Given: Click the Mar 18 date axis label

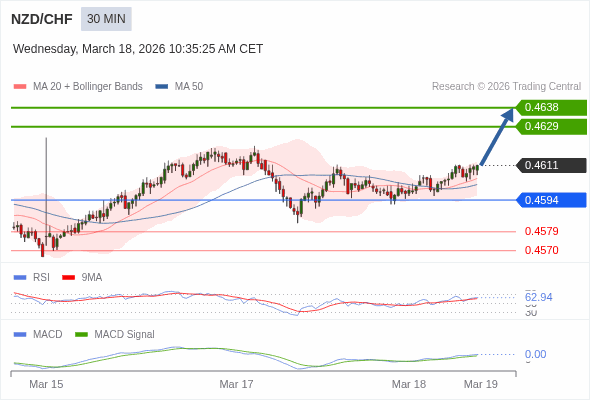Looking at the screenshot, I should 409,384.
